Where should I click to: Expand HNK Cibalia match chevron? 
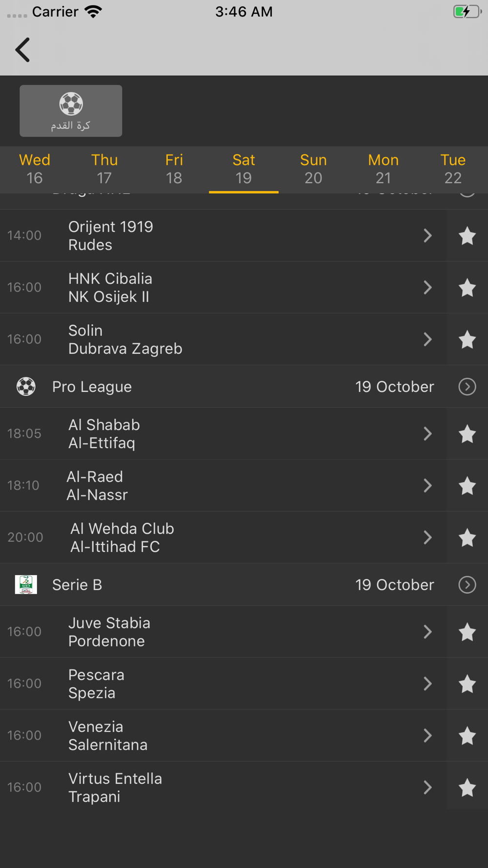427,288
